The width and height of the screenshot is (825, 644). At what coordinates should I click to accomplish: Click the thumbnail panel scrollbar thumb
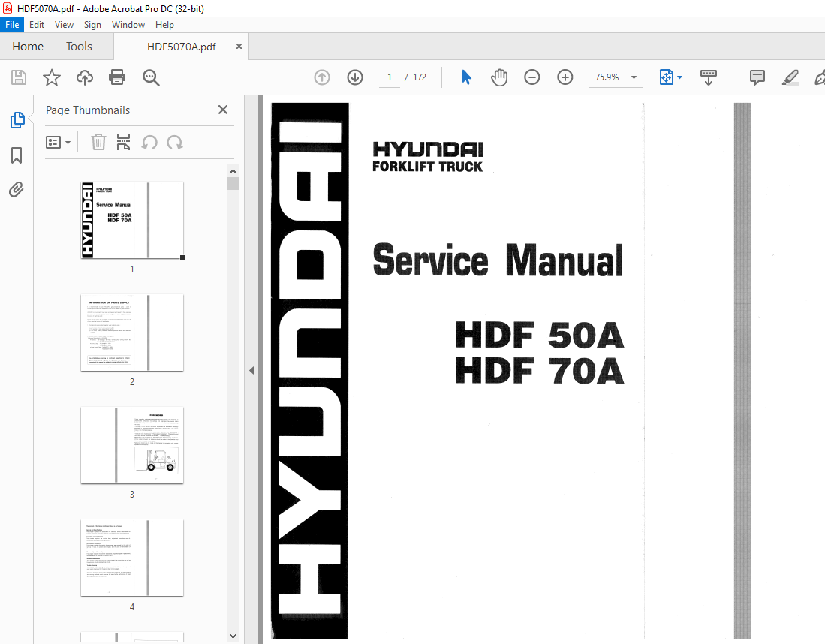point(233,183)
